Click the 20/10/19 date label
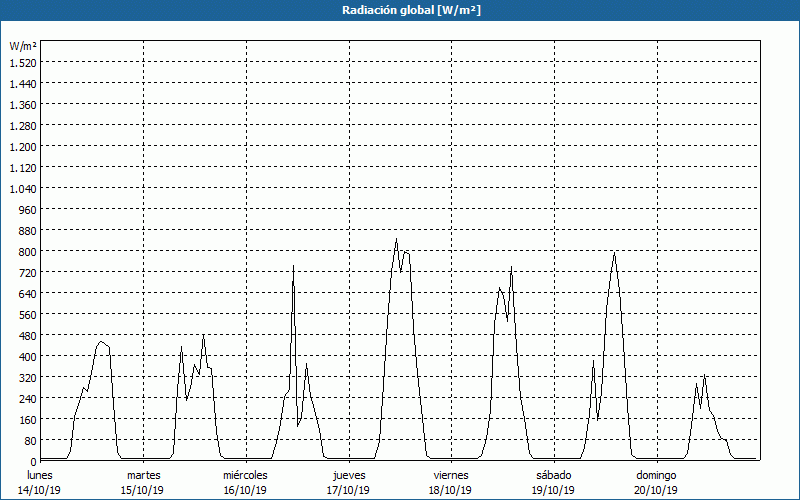This screenshot has height=500, width=800. tap(656, 490)
